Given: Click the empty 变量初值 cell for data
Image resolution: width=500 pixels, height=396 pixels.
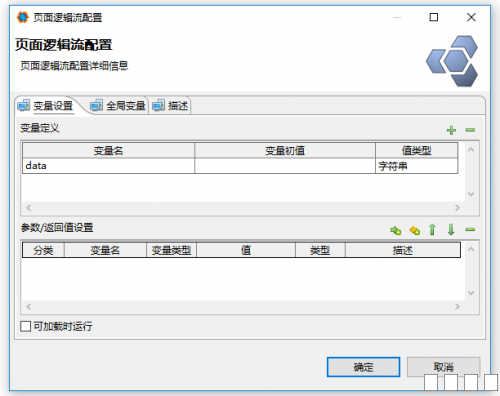Looking at the screenshot, I should coord(285,166).
